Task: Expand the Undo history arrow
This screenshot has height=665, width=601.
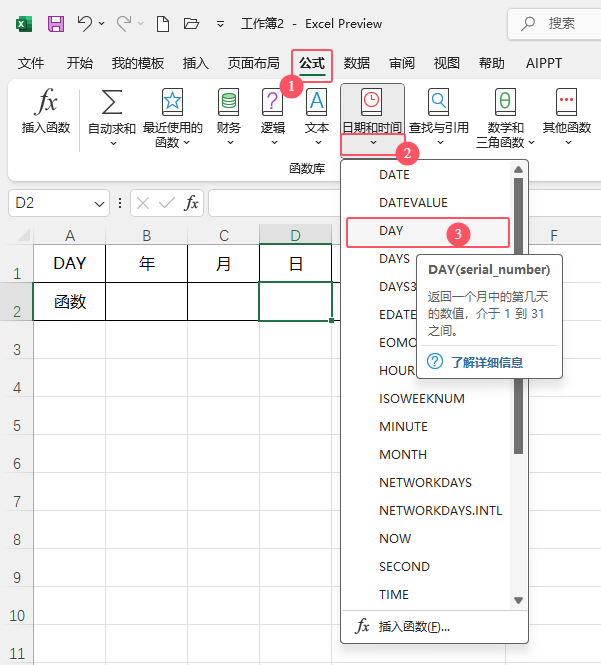Action: 101,23
